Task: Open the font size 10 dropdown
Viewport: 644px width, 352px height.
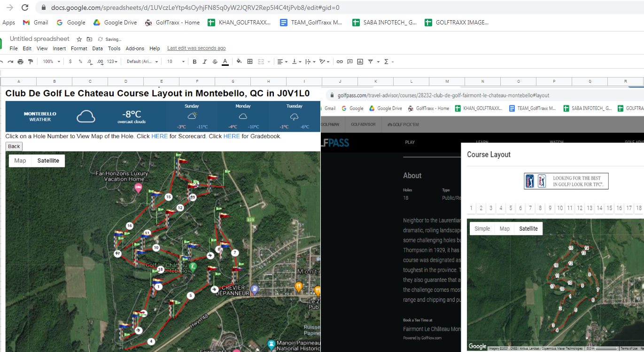Action: [176, 62]
